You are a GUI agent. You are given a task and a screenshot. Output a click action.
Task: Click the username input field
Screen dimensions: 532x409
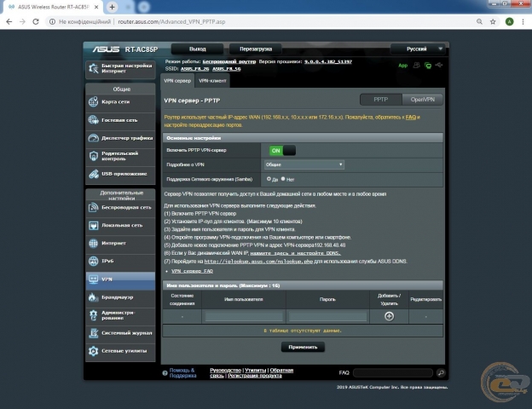(244, 316)
